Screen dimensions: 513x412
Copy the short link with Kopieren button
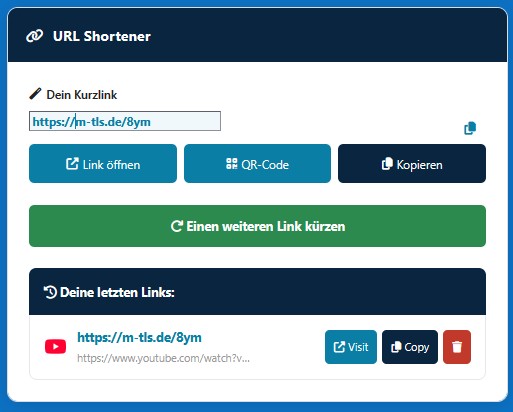(x=412, y=164)
